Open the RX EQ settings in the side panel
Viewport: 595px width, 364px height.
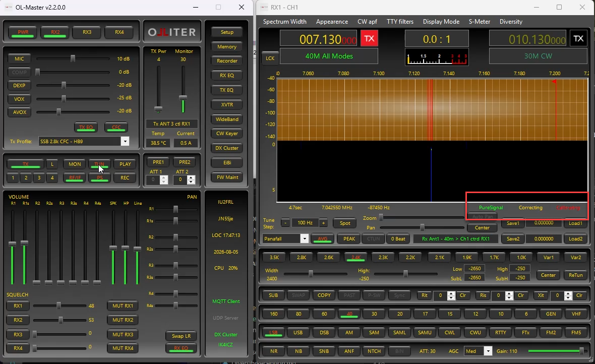tap(227, 76)
